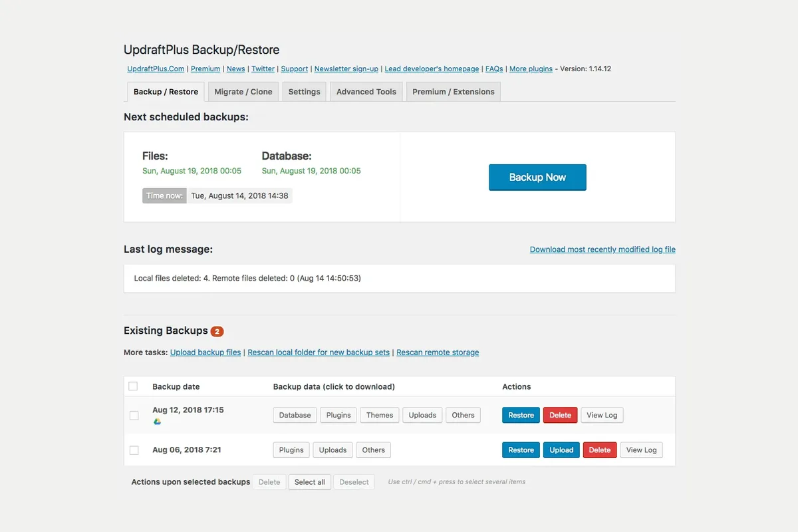This screenshot has height=532, width=798.
Task: Go to the Advanced Tools tab
Action: tap(366, 92)
